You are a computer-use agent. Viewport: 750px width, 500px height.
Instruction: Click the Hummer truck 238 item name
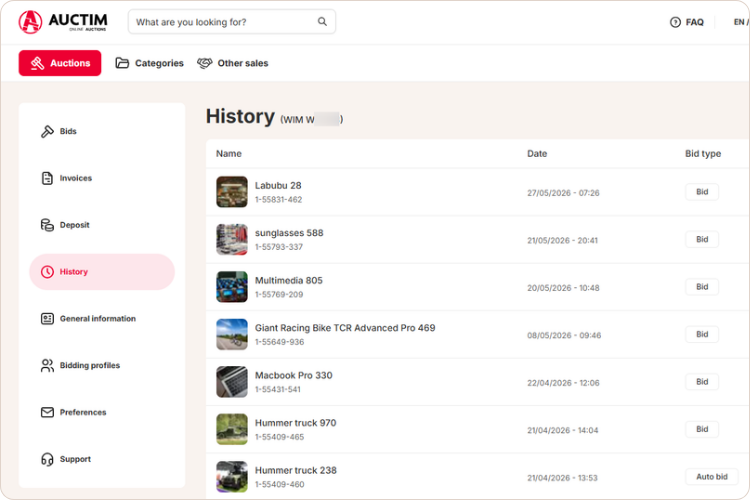point(296,470)
